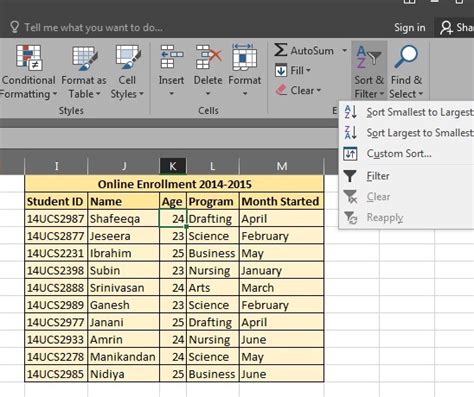This screenshot has width=474, height=397.
Task: Select the Reapply menu entry
Action: click(407, 217)
